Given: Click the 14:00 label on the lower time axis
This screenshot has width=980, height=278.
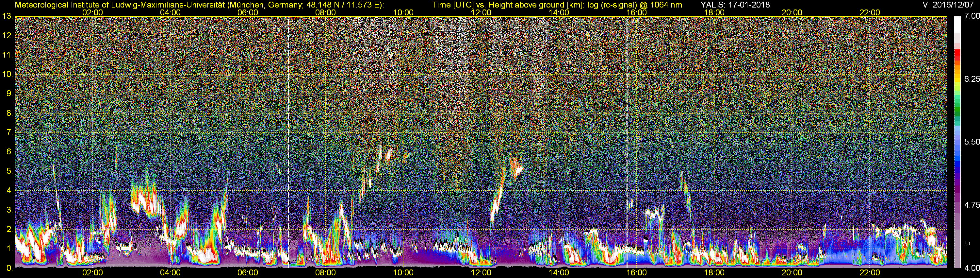Looking at the screenshot, I should pyautogui.click(x=559, y=273).
